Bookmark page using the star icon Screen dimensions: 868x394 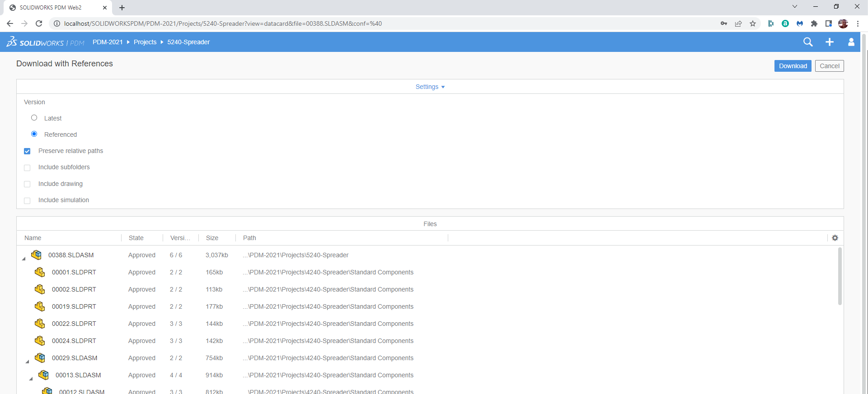click(753, 23)
